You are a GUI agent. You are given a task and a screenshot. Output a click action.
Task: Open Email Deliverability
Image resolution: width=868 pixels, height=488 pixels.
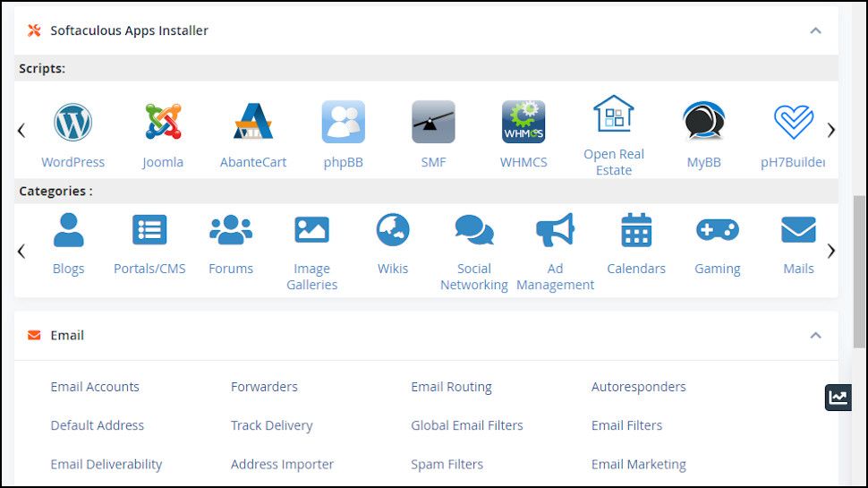point(106,464)
